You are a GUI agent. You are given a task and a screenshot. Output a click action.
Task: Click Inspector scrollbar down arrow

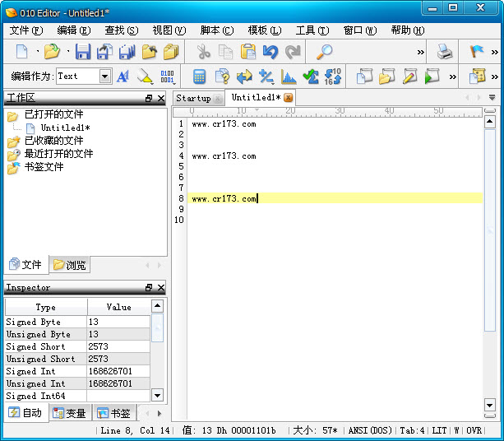[158, 395]
